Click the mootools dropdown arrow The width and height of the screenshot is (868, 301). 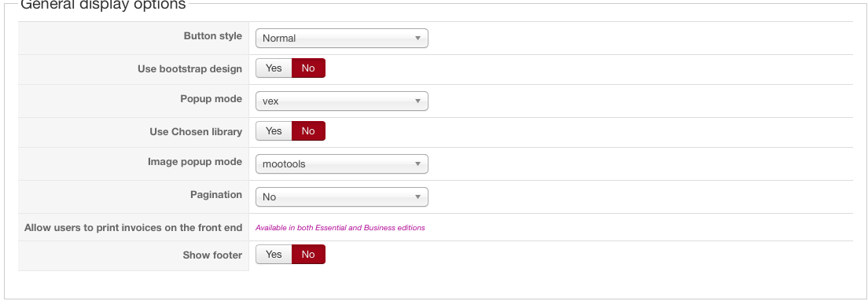click(418, 163)
